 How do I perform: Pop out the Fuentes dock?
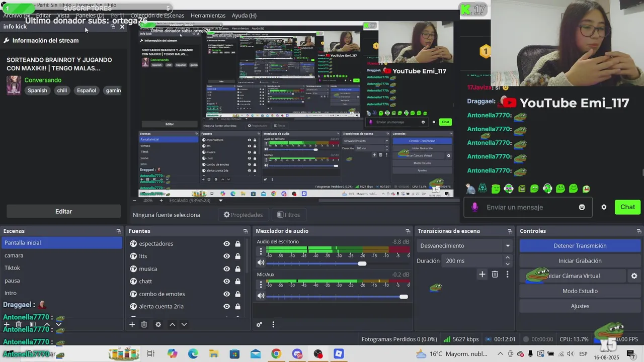(246, 231)
